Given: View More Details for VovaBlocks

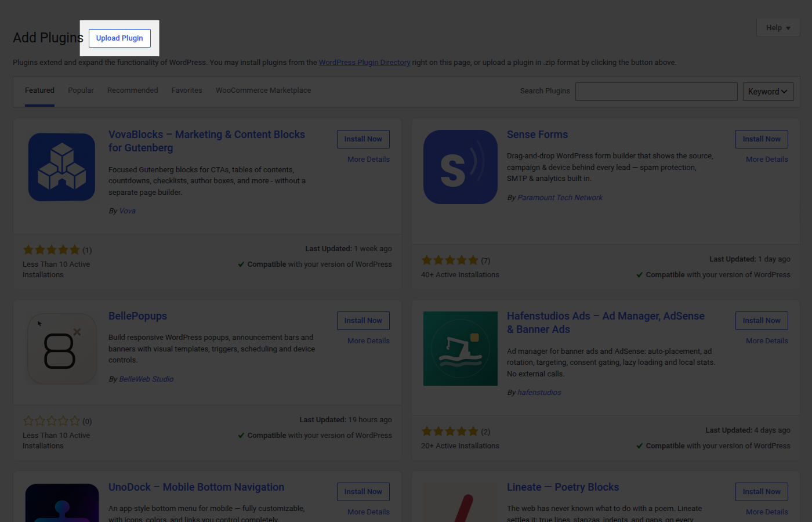Looking at the screenshot, I should coord(368,159).
